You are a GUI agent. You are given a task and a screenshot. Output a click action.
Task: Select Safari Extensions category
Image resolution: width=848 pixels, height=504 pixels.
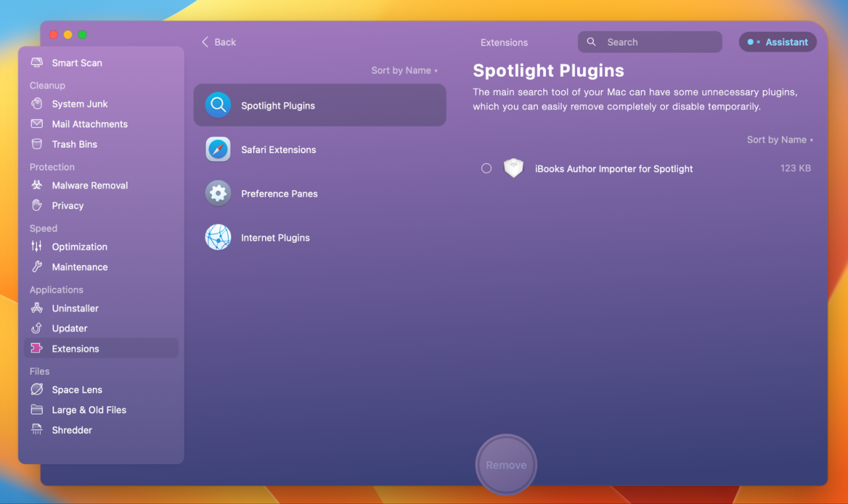[320, 150]
